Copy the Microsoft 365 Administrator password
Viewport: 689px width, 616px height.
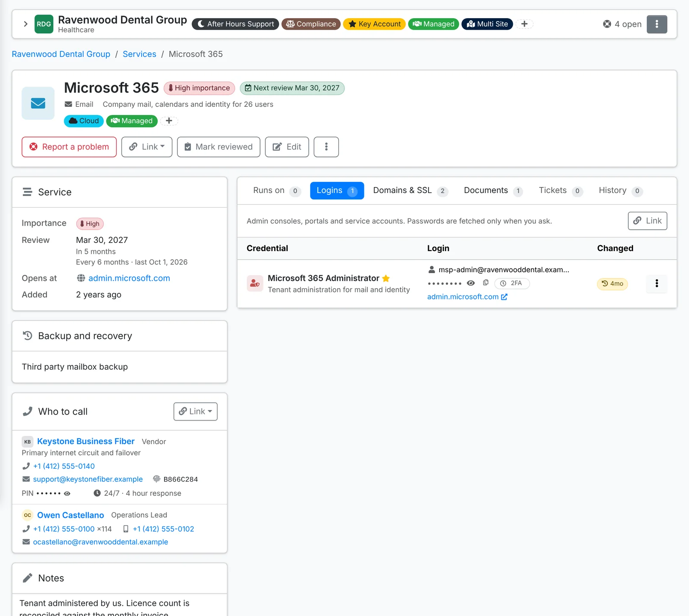(x=486, y=283)
